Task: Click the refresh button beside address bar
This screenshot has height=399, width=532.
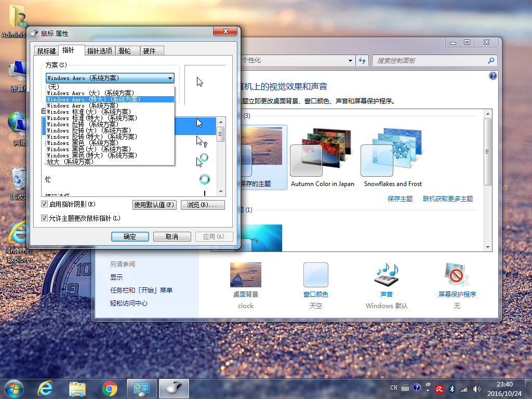Action: (x=362, y=60)
